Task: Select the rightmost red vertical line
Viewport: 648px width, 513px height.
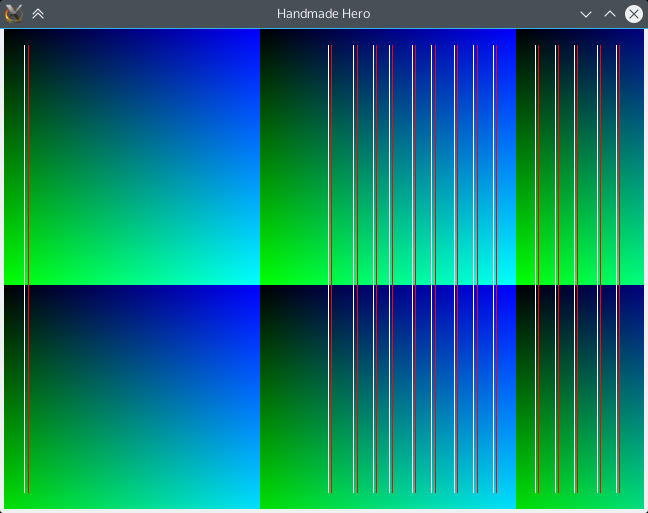Action: 599,200
